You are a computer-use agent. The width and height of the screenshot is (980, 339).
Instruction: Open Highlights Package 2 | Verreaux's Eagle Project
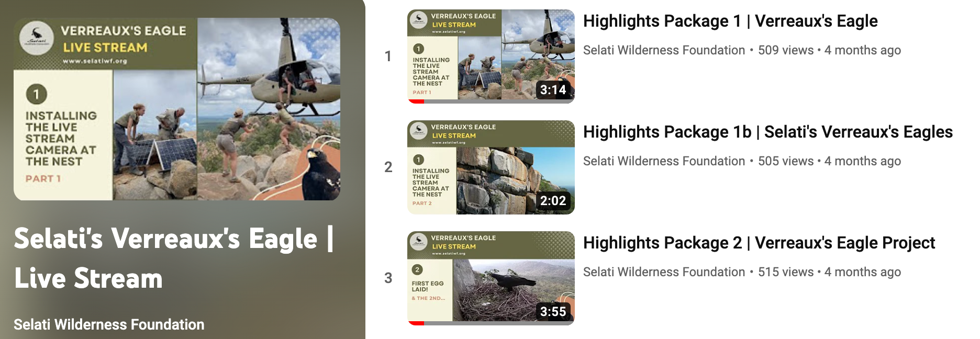[x=759, y=243]
